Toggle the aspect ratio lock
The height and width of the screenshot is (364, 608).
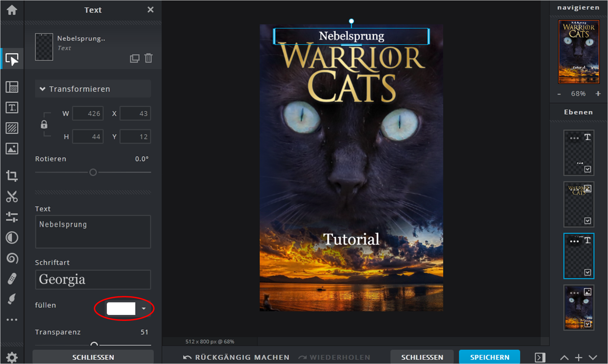tap(44, 125)
